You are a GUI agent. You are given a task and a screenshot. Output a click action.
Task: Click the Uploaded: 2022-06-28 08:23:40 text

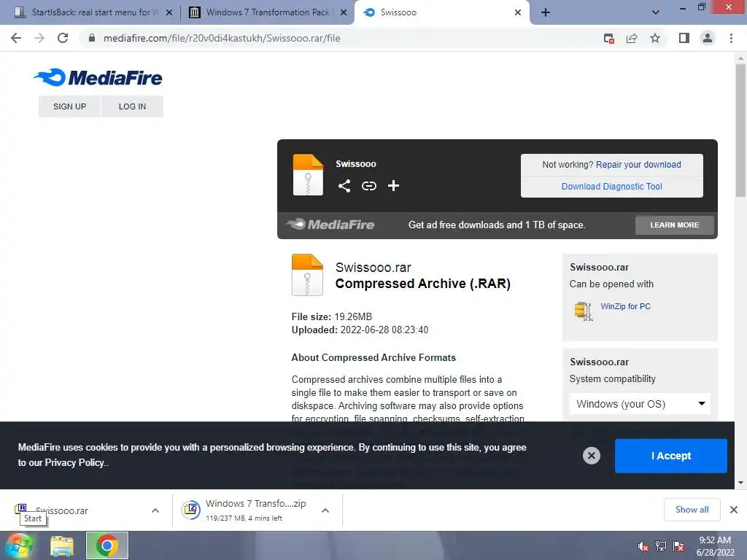click(x=360, y=330)
